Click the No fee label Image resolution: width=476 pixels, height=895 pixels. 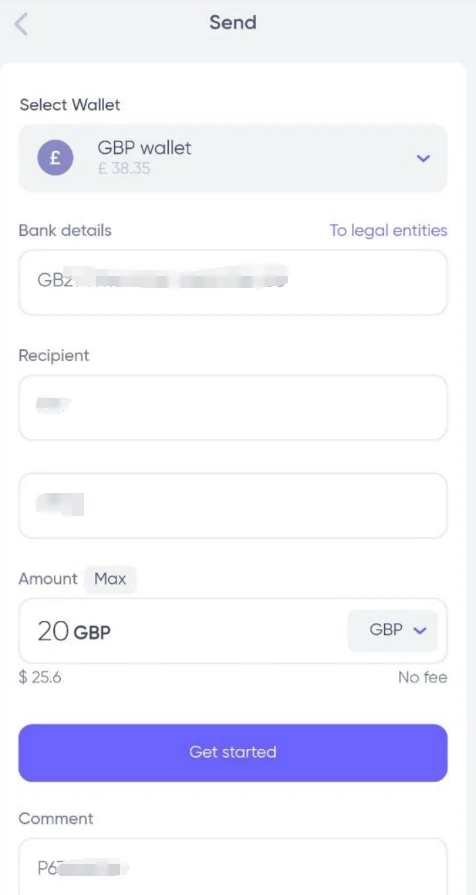423,678
